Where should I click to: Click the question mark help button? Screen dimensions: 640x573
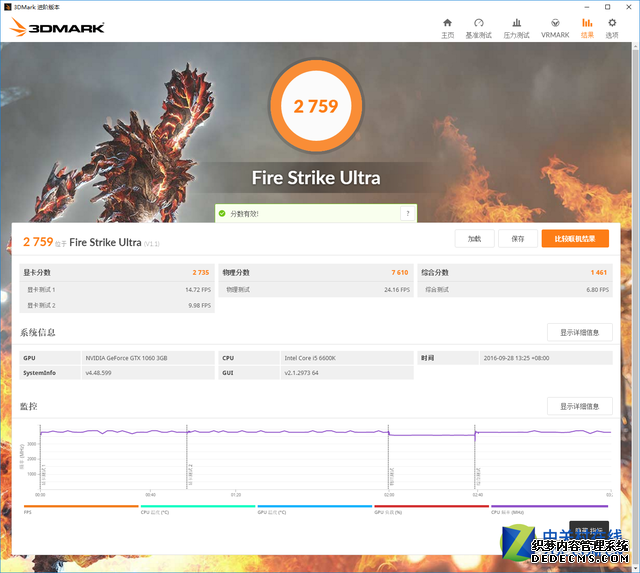tap(407, 213)
